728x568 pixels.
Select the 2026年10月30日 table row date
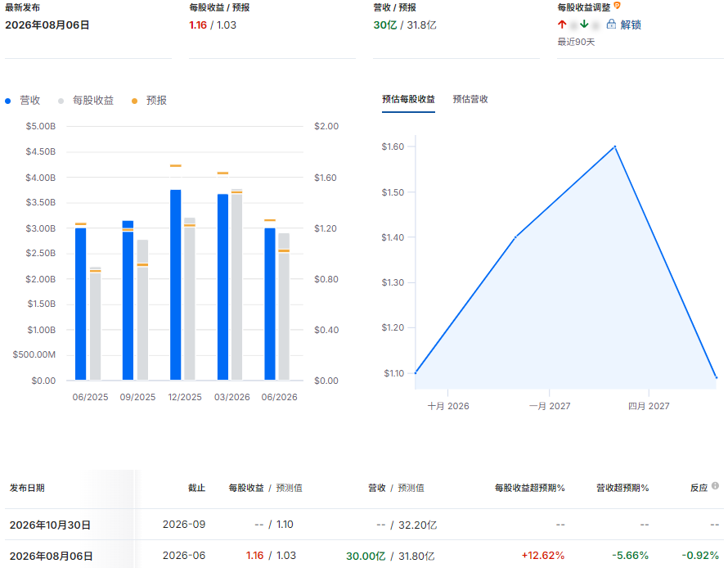[50, 525]
